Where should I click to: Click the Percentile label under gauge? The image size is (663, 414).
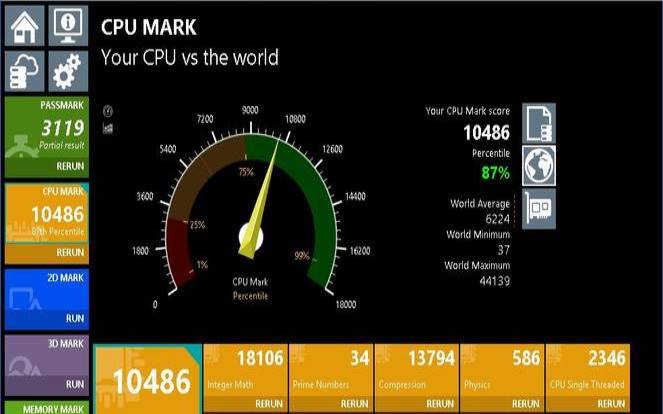tap(250, 296)
